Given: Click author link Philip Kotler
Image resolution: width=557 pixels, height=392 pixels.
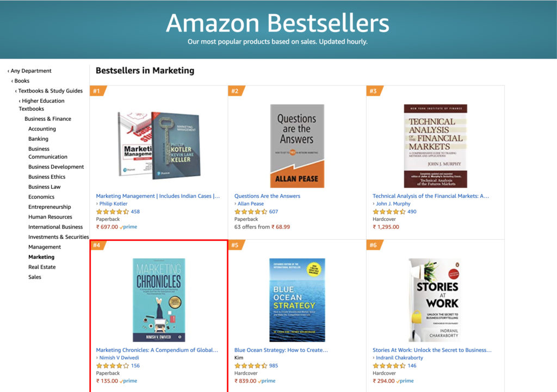Looking at the screenshot, I should pos(113,204).
